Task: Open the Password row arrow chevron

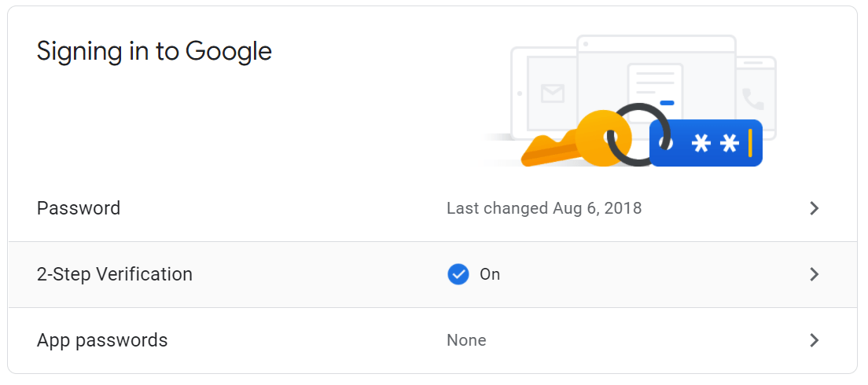Action: click(x=815, y=208)
